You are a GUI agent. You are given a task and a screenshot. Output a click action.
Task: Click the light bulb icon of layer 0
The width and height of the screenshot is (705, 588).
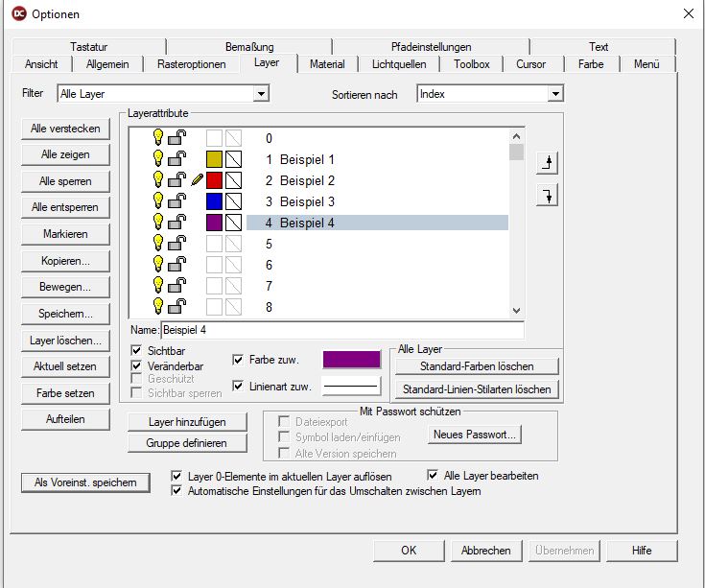[x=159, y=137]
